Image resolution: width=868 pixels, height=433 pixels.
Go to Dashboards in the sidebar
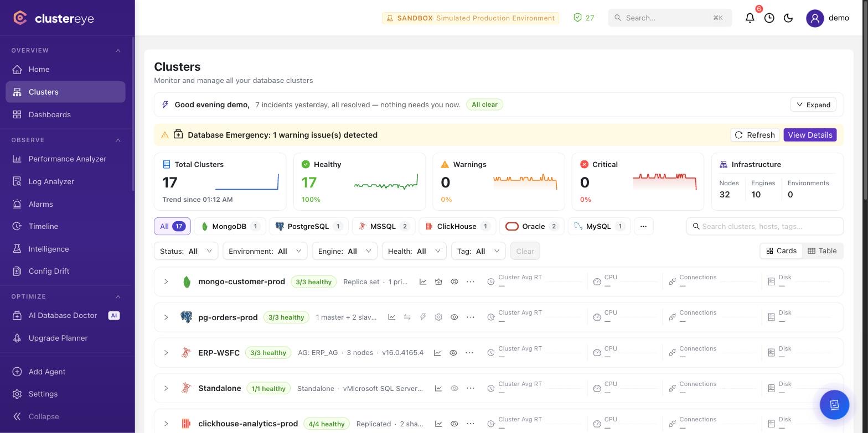coord(65,114)
